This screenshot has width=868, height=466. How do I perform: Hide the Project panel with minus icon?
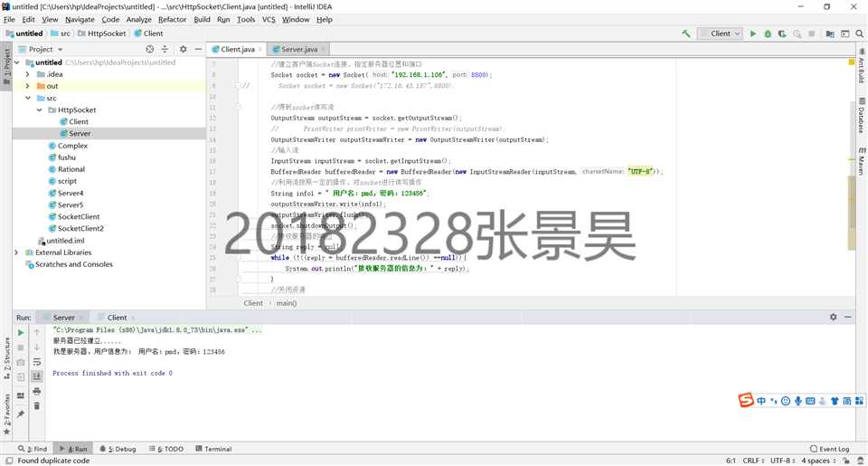pos(198,49)
